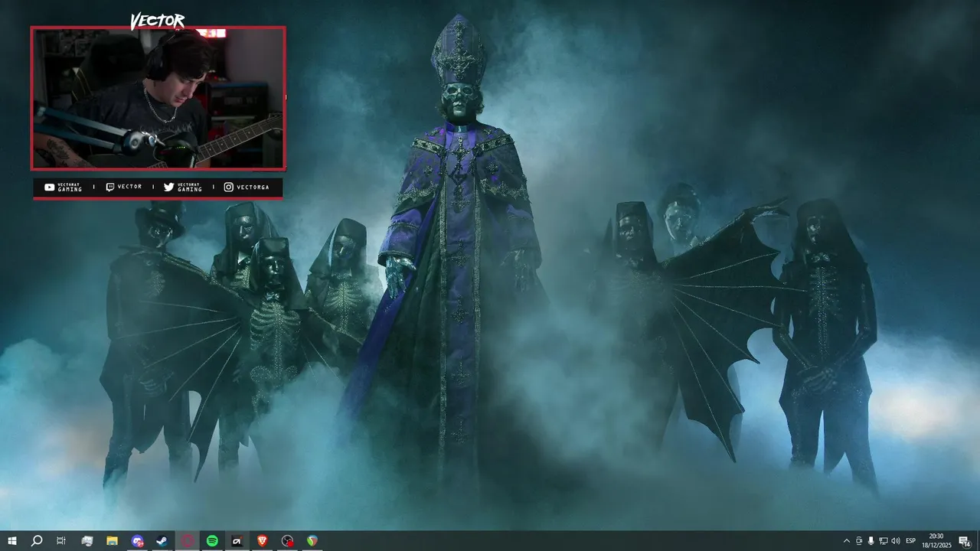This screenshot has height=551, width=980.
Task: Click the webcam feed overlay
Action: tap(158, 98)
